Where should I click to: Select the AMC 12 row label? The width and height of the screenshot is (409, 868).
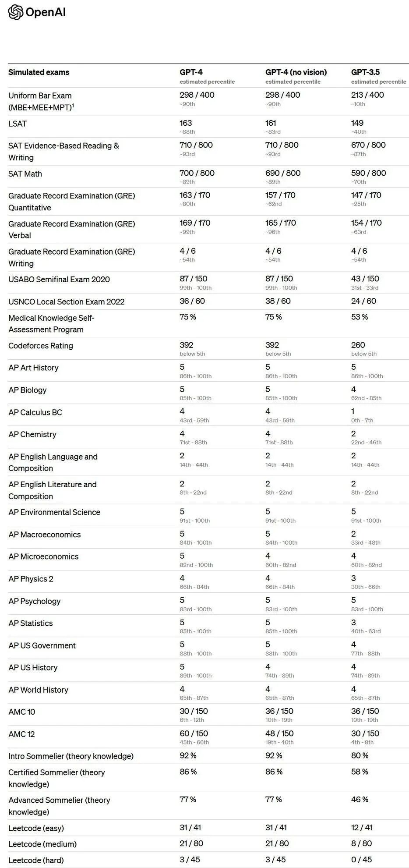[21, 734]
